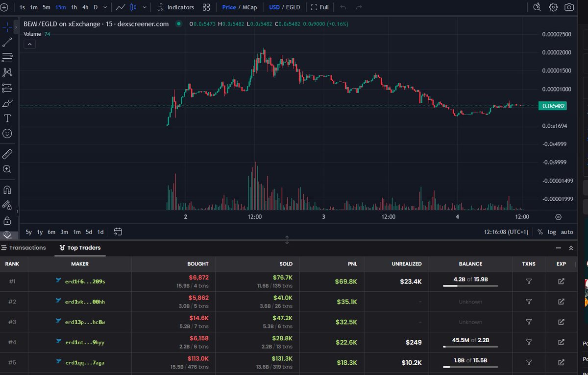Set the 1m time interval
The height and width of the screenshot is (375, 588).
click(x=34, y=7)
